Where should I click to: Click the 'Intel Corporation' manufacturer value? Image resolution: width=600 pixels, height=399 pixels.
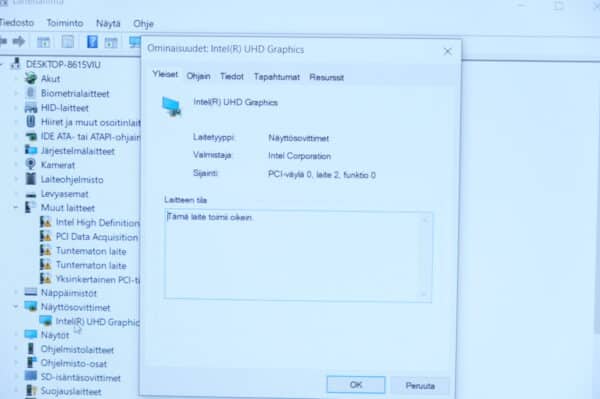299,156
